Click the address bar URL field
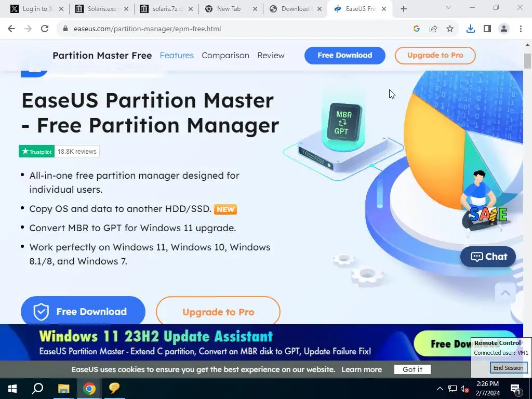Image resolution: width=532 pixels, height=399 pixels. (x=237, y=29)
